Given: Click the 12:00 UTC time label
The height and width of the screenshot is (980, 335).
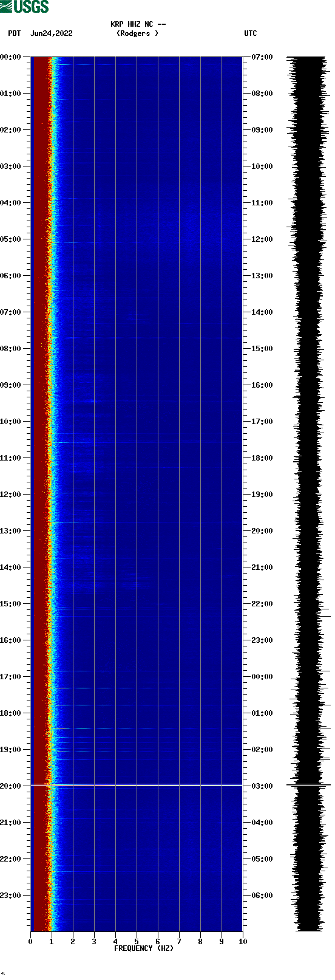Looking at the screenshot, I should pyautogui.click(x=262, y=239).
